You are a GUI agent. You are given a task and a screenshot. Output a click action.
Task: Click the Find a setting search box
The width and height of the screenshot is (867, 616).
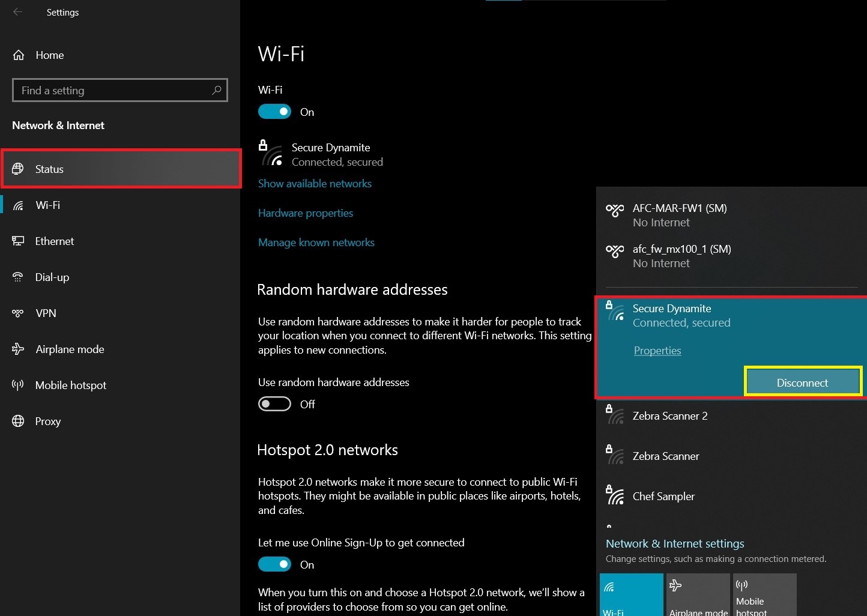119,90
